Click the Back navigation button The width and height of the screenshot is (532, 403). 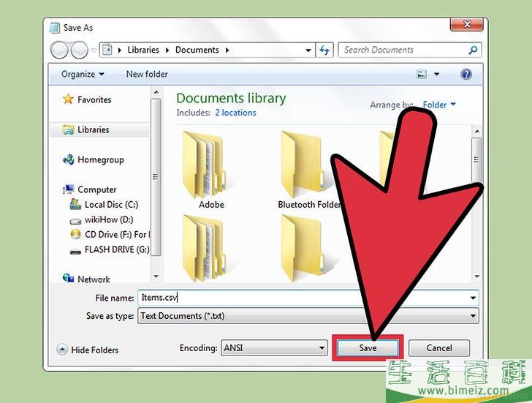(x=59, y=50)
